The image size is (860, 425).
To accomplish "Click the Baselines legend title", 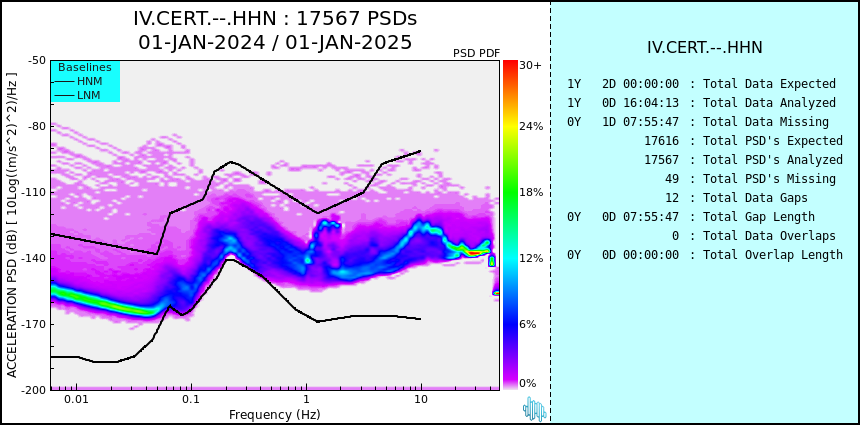I will point(85,67).
